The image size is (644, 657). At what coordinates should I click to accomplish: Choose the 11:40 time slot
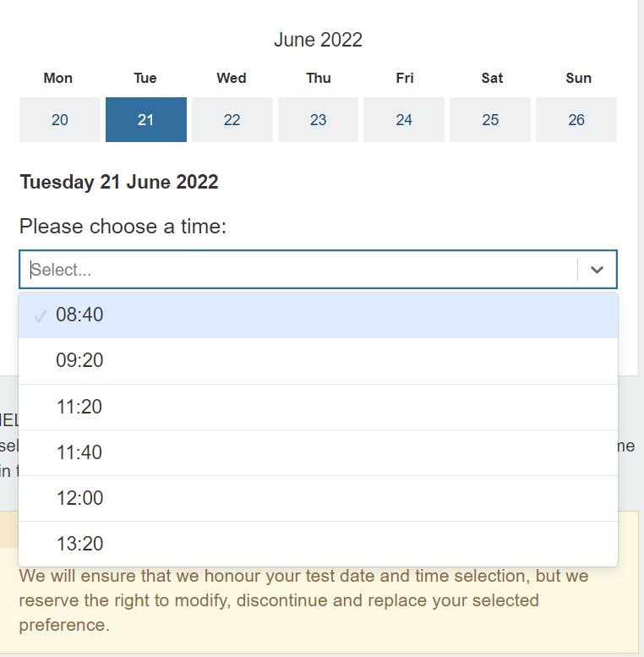coord(79,452)
